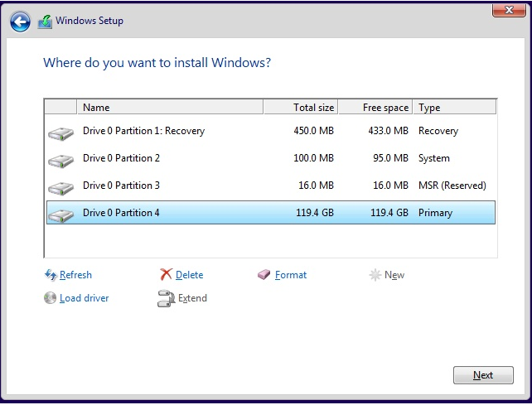Open the Load driver link
532x405 pixels.
click(x=85, y=298)
